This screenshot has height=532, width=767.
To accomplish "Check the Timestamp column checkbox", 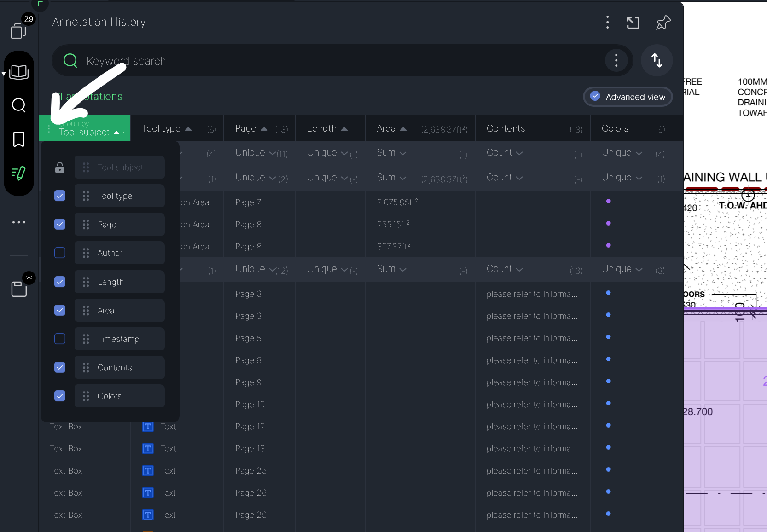I will coord(60,339).
